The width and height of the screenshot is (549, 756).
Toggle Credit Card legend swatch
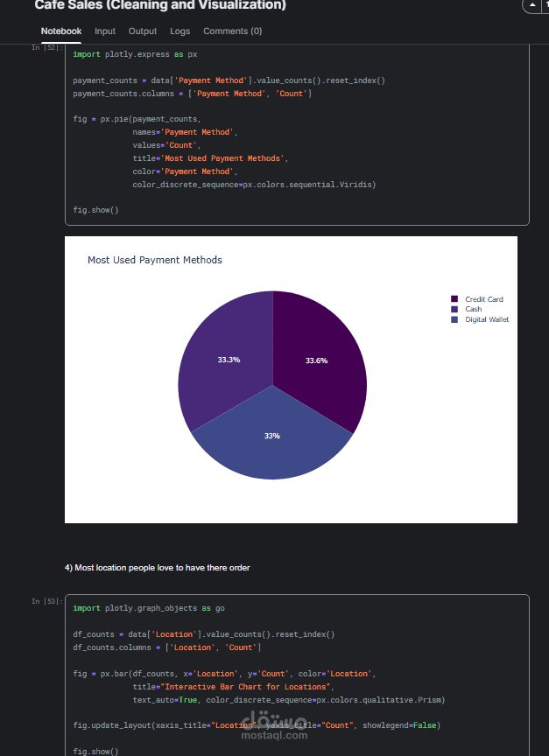[x=454, y=299]
